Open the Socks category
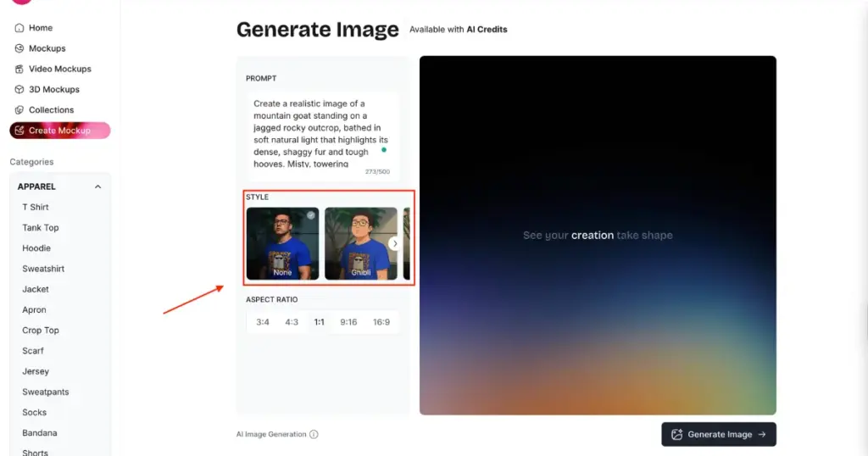Image resolution: width=868 pixels, height=456 pixels. click(x=34, y=412)
